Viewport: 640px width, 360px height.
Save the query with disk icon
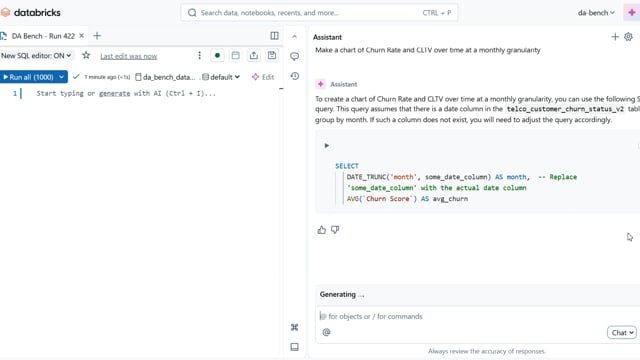pos(272,56)
